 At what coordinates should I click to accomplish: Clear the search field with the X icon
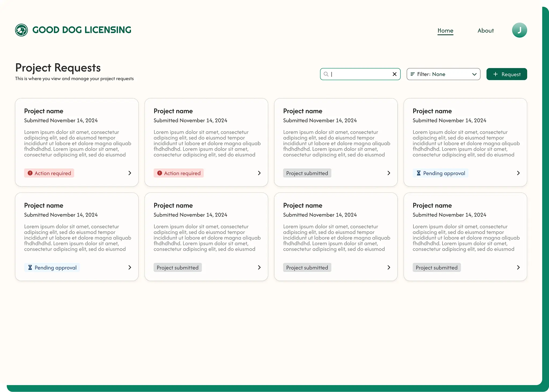coord(395,74)
